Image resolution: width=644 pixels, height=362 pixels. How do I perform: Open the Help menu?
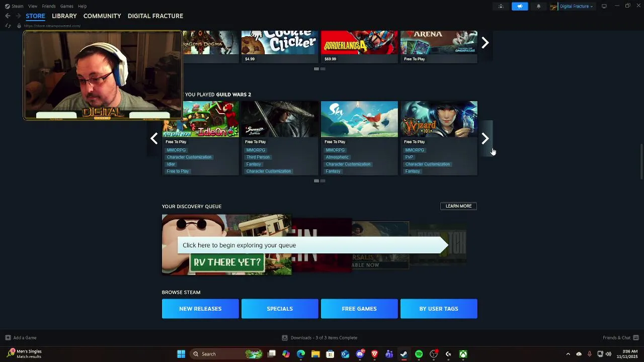(83, 6)
